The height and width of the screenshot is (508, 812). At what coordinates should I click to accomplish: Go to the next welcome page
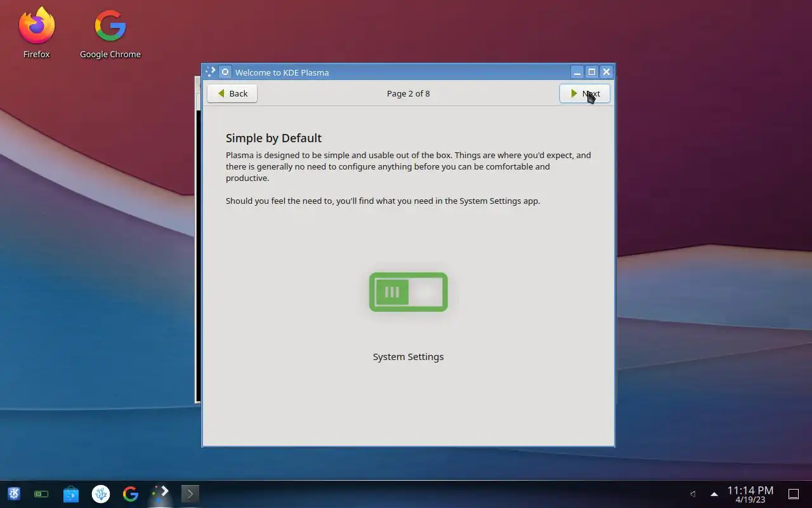point(584,93)
